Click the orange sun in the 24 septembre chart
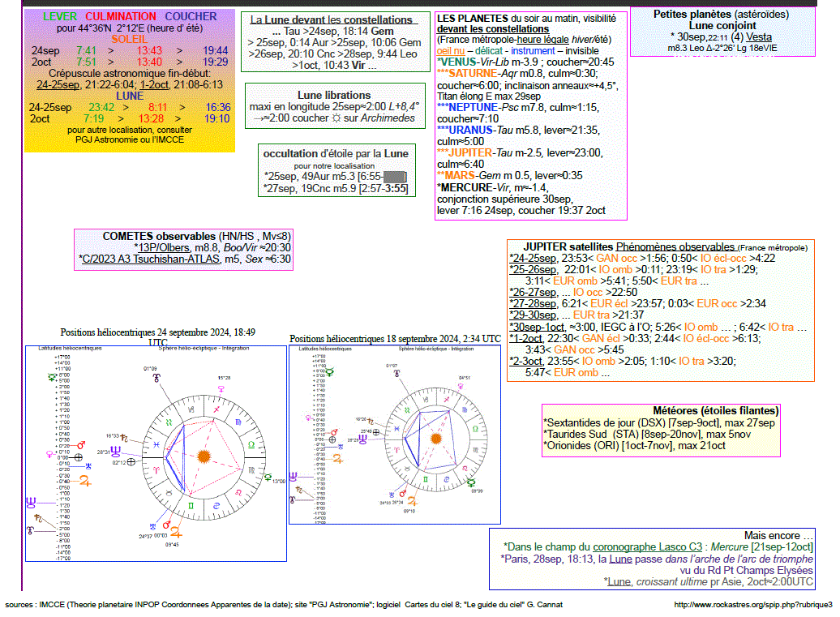Screen dimensions: 840x617 (x=204, y=456)
